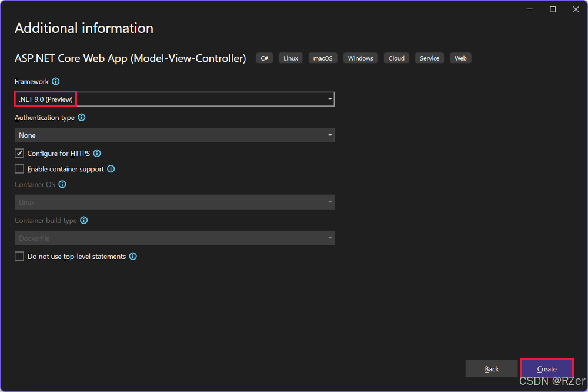Click the Linux tag
Viewport: 588px width, 392px height.
(x=290, y=58)
